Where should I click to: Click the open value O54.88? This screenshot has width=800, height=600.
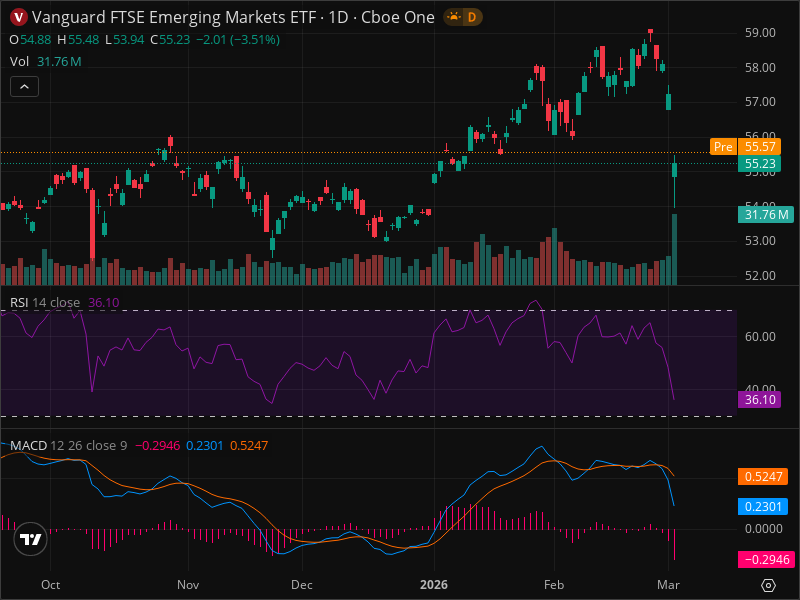pyautogui.click(x=31, y=40)
